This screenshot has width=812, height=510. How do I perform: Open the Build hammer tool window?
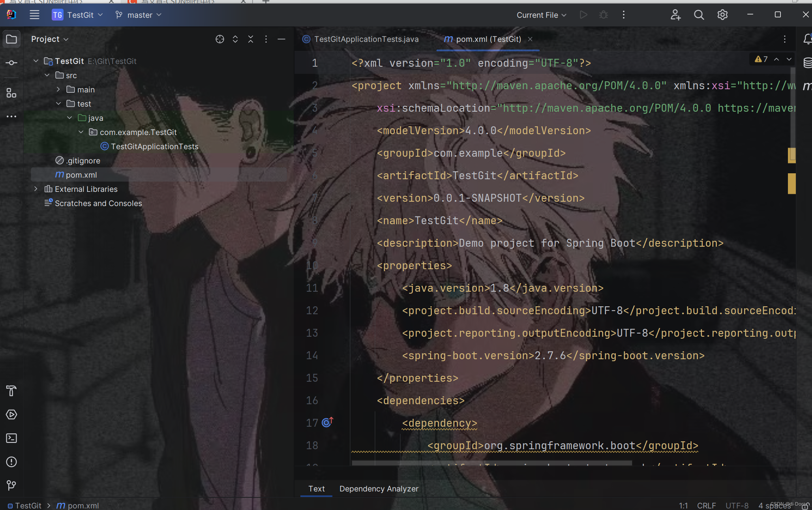point(11,391)
